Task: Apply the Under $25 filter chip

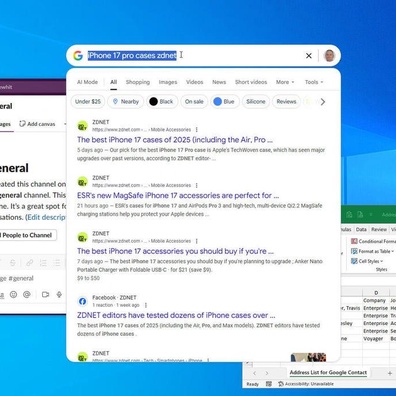Action: [x=88, y=102]
